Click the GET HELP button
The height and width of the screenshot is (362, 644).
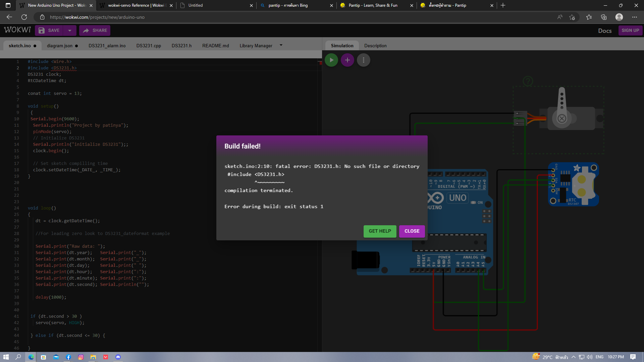pos(380,231)
